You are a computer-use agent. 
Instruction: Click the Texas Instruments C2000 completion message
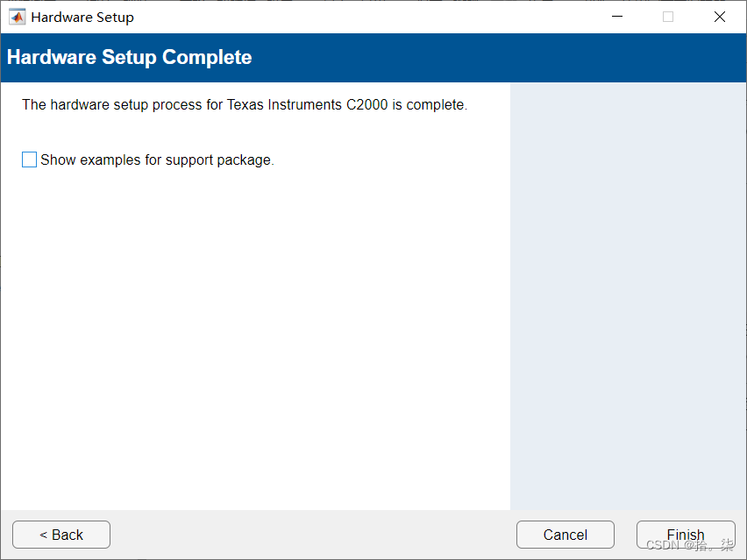tap(245, 105)
